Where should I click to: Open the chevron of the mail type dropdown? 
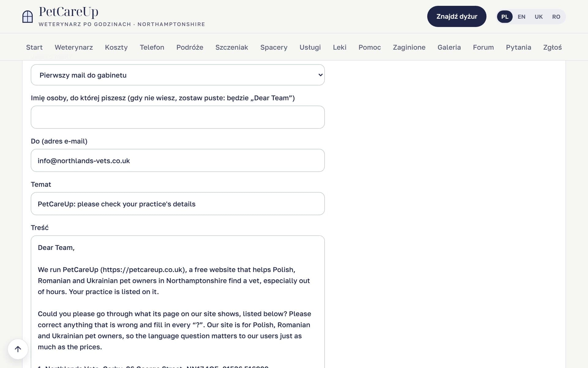point(320,75)
